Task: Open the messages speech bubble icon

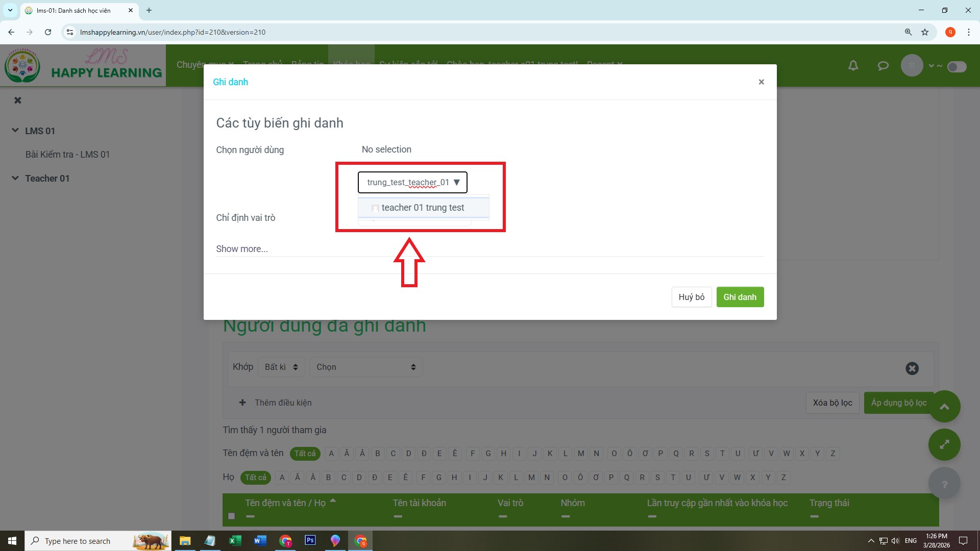Action: point(883,65)
